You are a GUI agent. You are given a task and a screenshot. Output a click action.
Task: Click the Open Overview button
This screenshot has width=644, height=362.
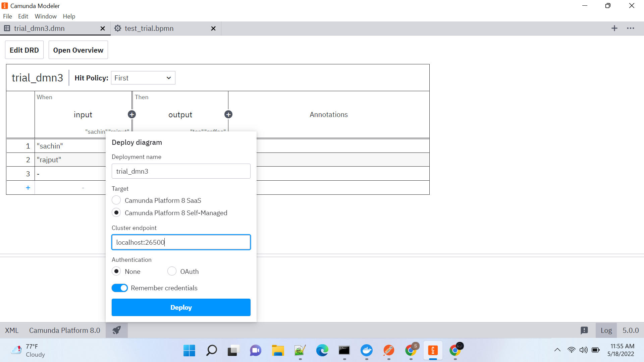pos(78,50)
